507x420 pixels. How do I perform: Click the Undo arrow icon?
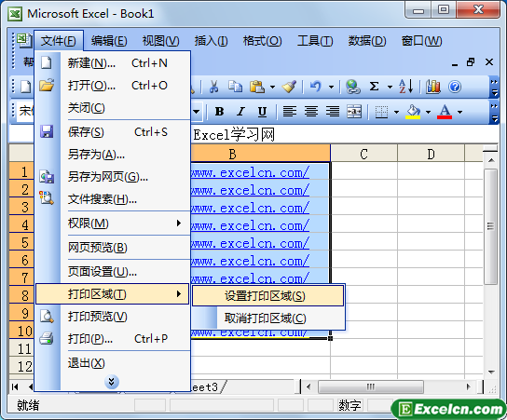pyautogui.click(x=316, y=87)
